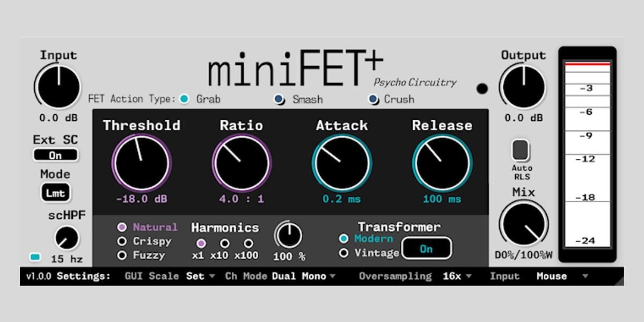The height and width of the screenshot is (322, 644).
Task: Click the 100 % harmonics value
Action: point(289,257)
